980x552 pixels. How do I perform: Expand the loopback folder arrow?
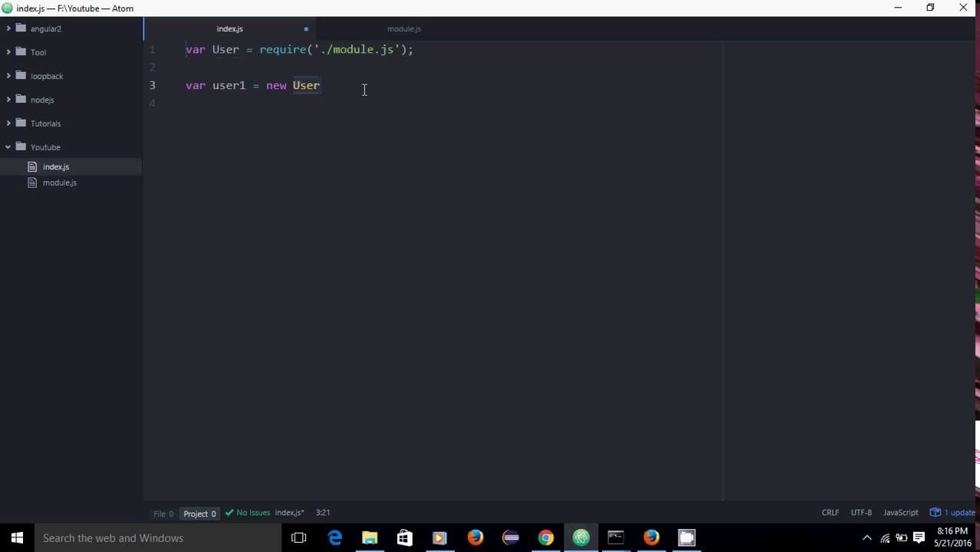(8, 76)
